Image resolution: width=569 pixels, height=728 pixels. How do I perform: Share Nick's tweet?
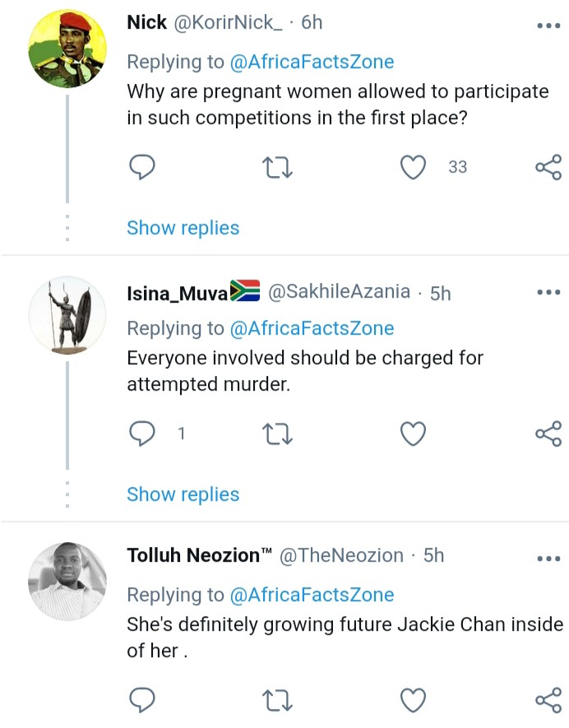[548, 167]
